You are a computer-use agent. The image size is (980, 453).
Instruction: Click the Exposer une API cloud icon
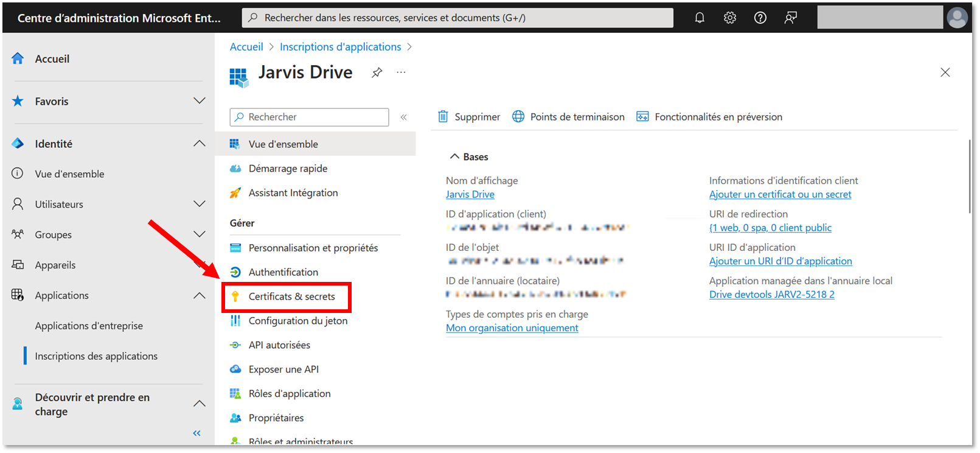235,370
